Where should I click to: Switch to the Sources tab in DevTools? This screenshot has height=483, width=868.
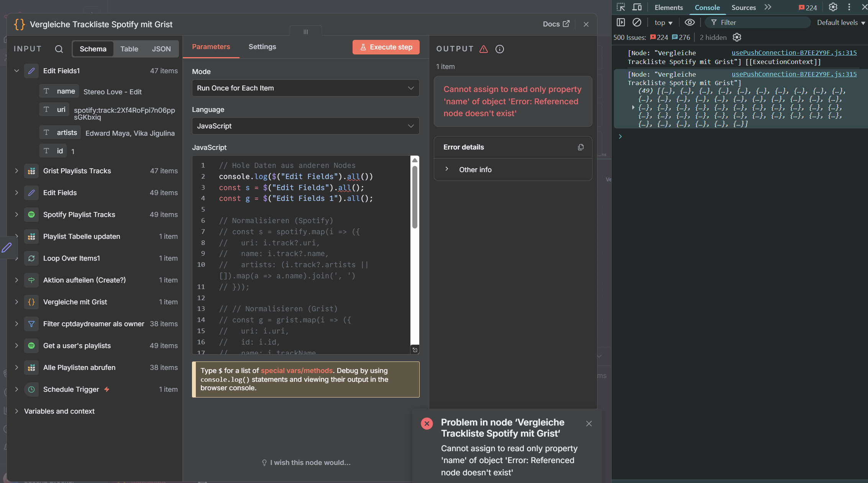(x=743, y=7)
